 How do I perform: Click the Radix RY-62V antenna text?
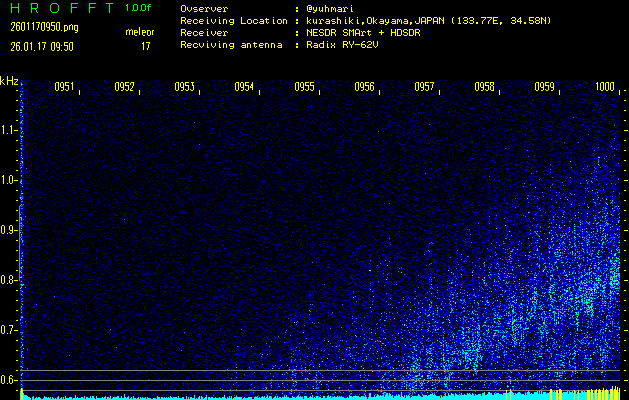coord(343,45)
